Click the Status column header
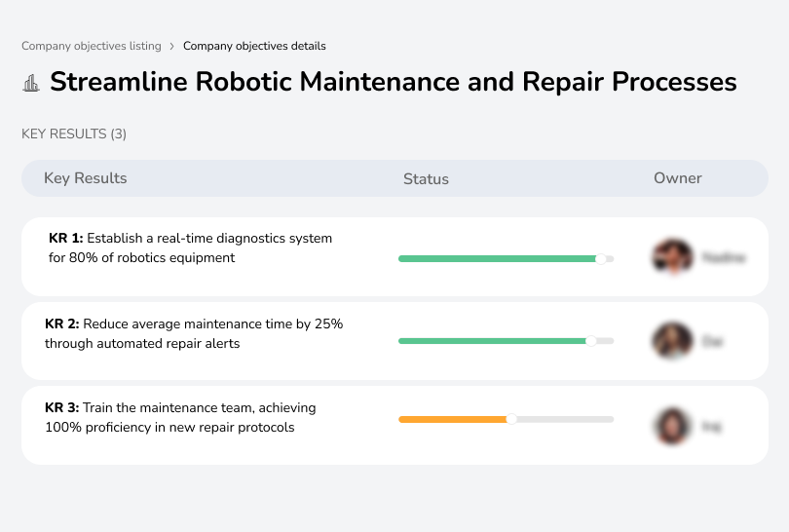 coord(426,179)
